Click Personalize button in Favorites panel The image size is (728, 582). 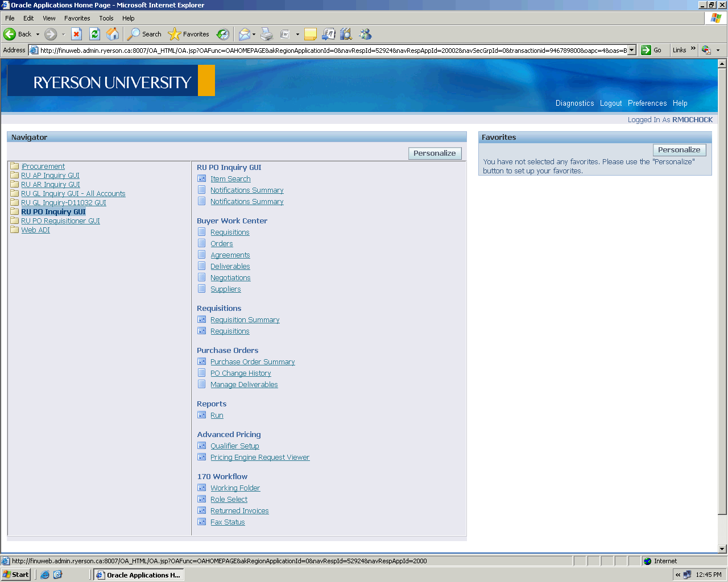coord(679,150)
